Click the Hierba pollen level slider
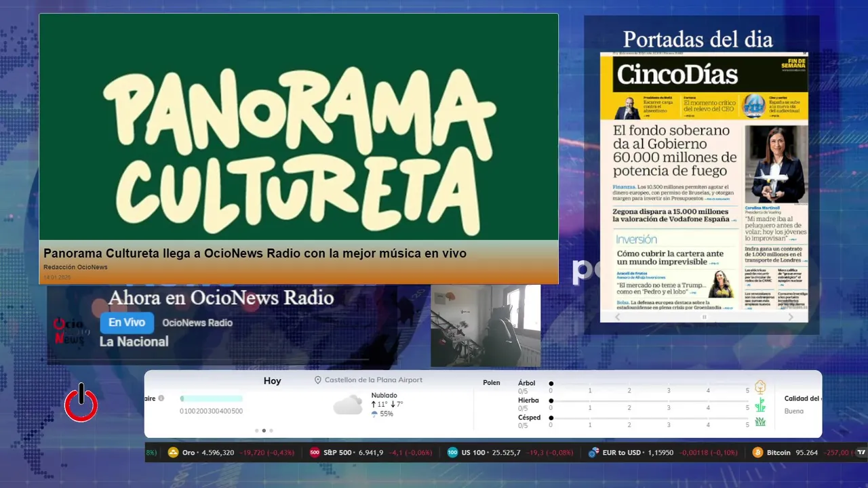 point(650,401)
